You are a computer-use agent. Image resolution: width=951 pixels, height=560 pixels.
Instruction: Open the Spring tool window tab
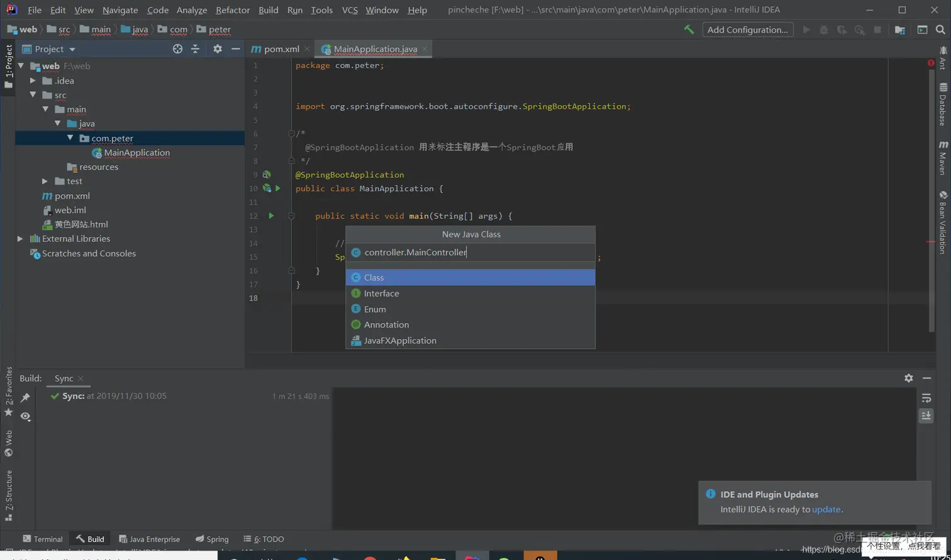212,539
